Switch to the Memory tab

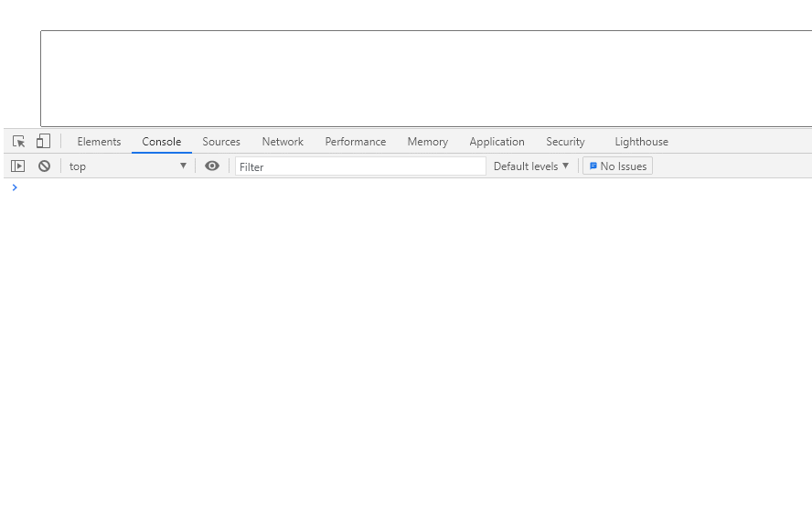tap(428, 142)
